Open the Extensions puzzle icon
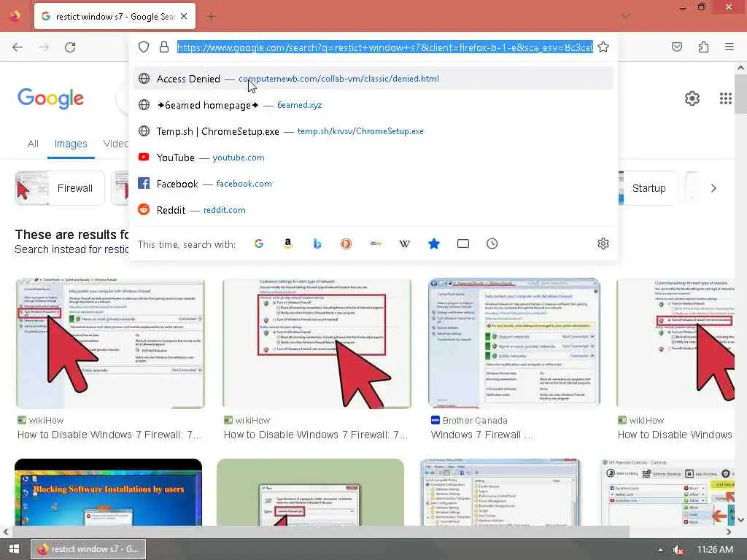Screen dimensions: 747x560 (x=703, y=47)
